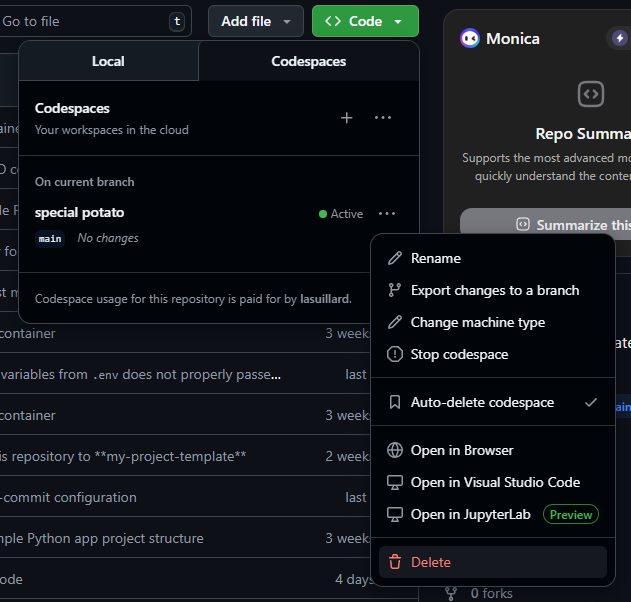
Task: Click the red trash Delete icon
Action: (394, 562)
